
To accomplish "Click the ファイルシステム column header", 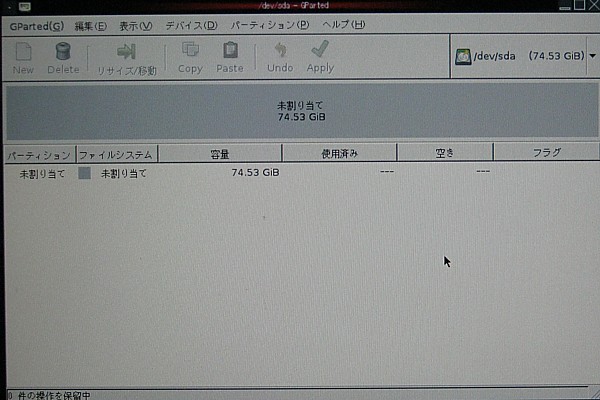I will [117, 155].
